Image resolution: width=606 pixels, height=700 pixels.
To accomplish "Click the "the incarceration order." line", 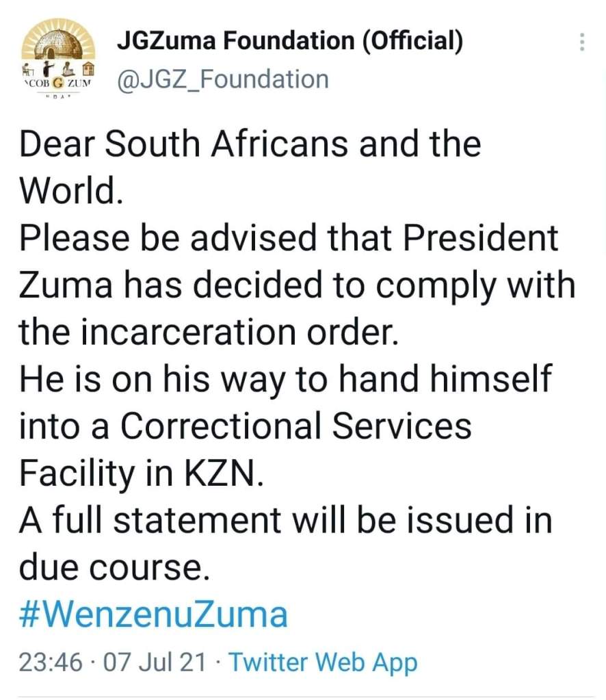I will click(x=209, y=332).
